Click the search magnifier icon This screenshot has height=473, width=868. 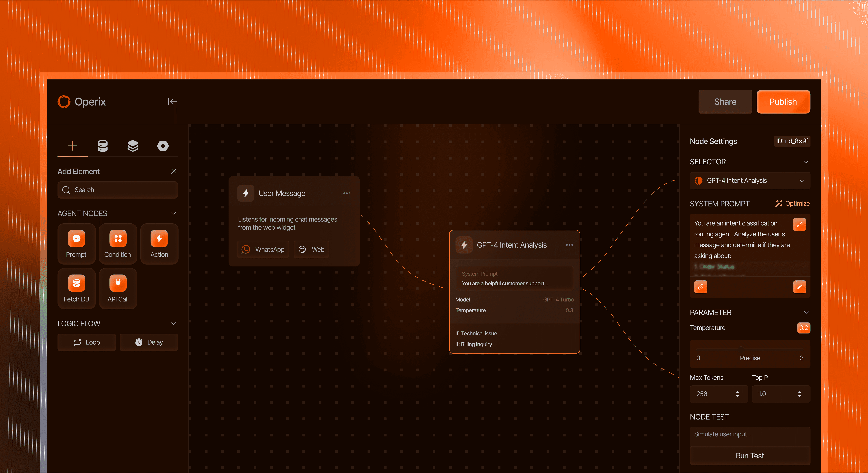point(66,190)
